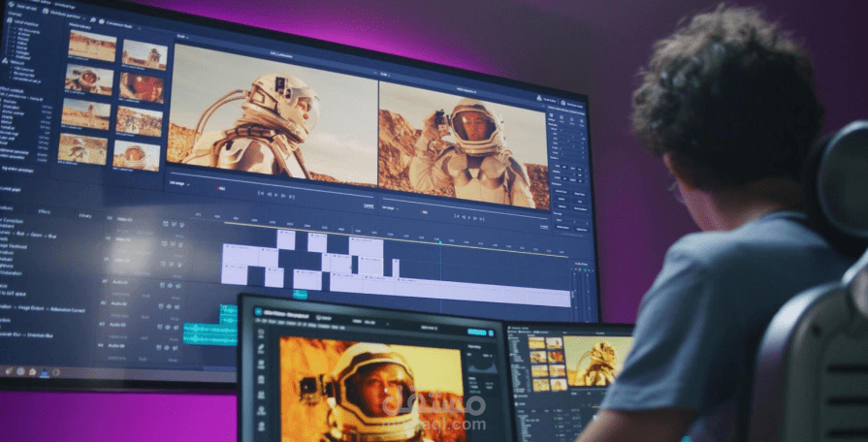Open the Set range dropdown under left preview
The width and height of the screenshot is (868, 442).
pyautogui.click(x=180, y=183)
